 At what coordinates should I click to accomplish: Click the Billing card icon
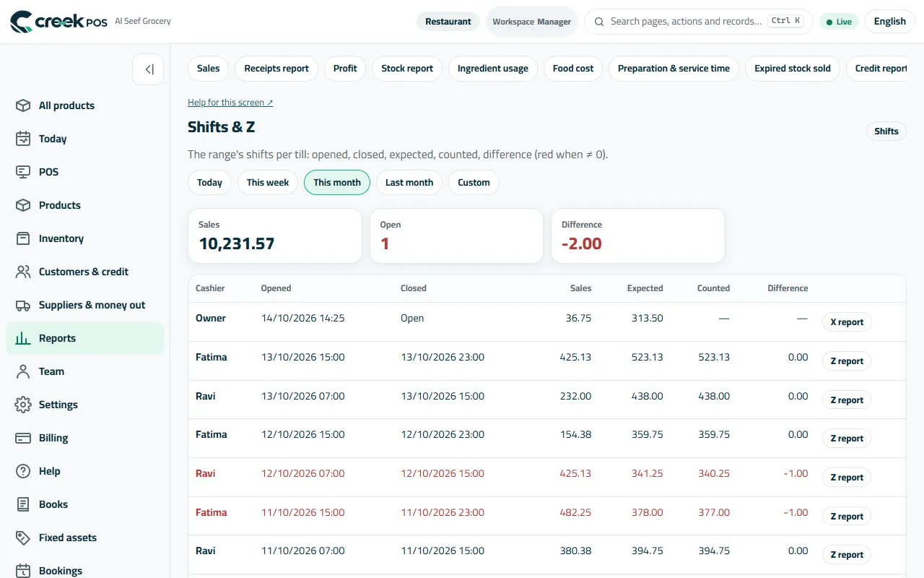23,438
